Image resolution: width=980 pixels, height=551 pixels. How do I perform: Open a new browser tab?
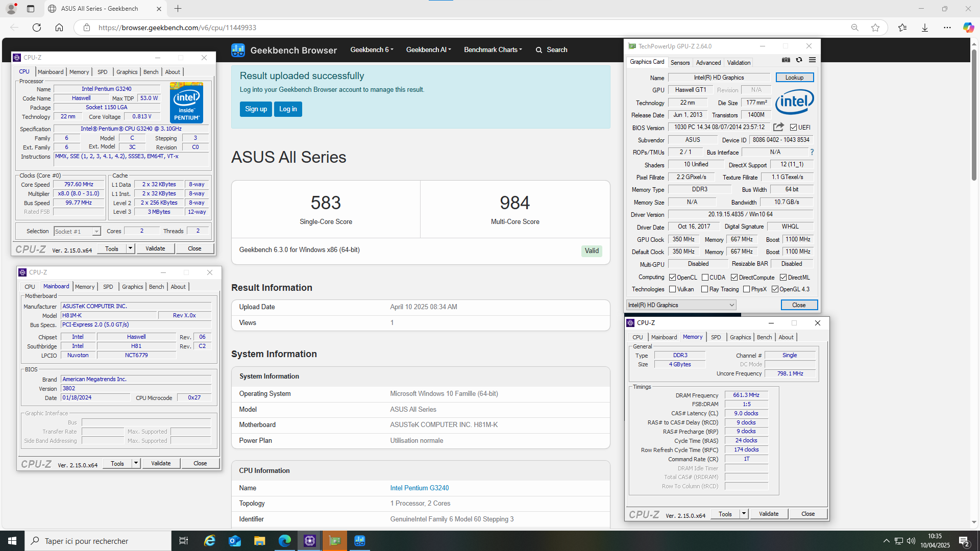[x=178, y=9]
